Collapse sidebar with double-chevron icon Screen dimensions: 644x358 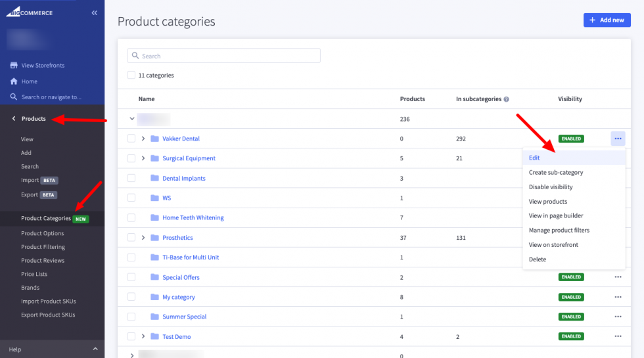pyautogui.click(x=94, y=12)
